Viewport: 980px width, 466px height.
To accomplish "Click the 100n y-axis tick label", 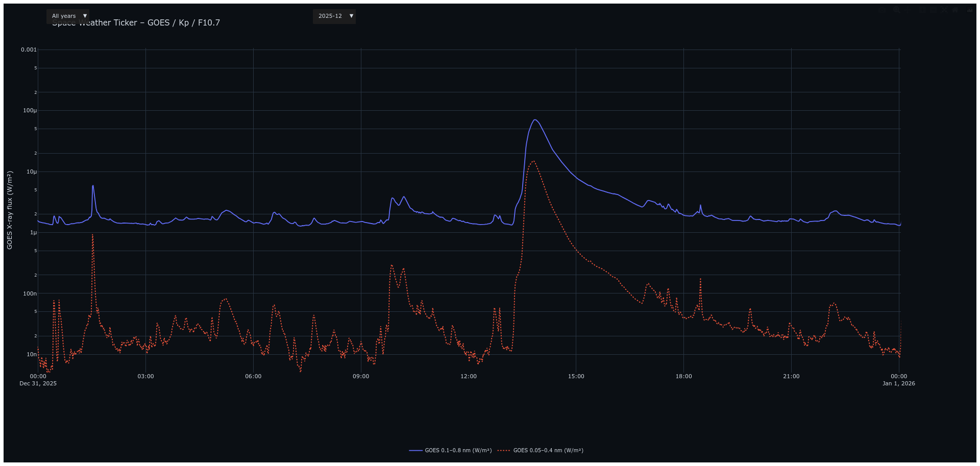I will 30,294.
